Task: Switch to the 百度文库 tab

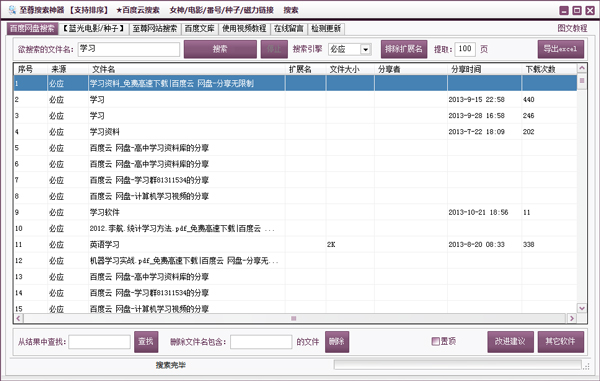Action: pyautogui.click(x=199, y=29)
